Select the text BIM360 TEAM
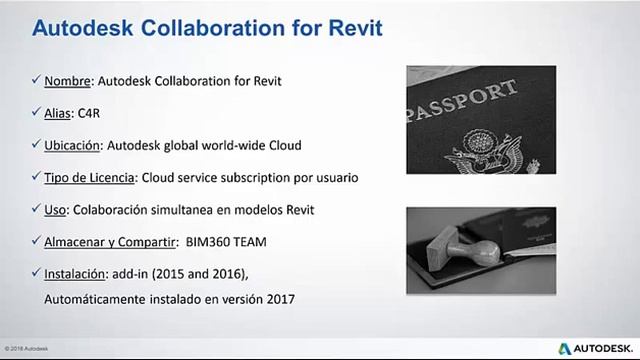 226,242
